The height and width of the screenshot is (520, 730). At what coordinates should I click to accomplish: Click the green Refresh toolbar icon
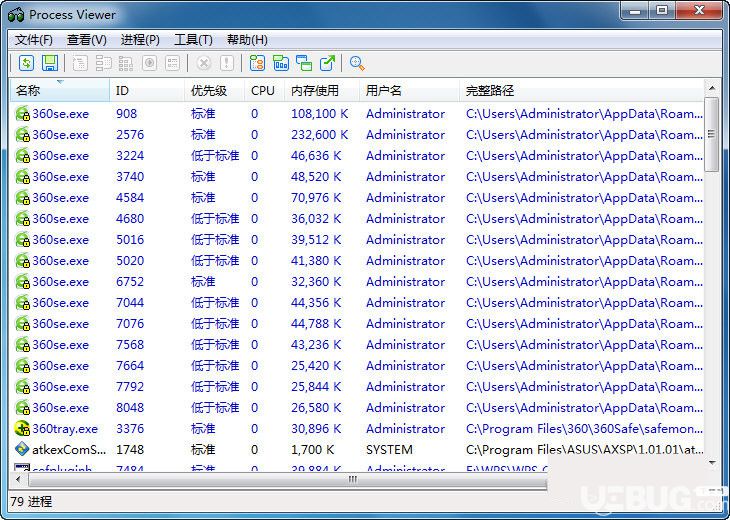tap(27, 63)
